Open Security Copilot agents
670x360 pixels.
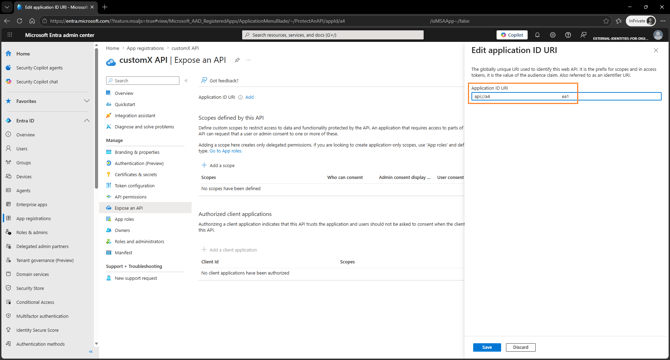pos(39,68)
